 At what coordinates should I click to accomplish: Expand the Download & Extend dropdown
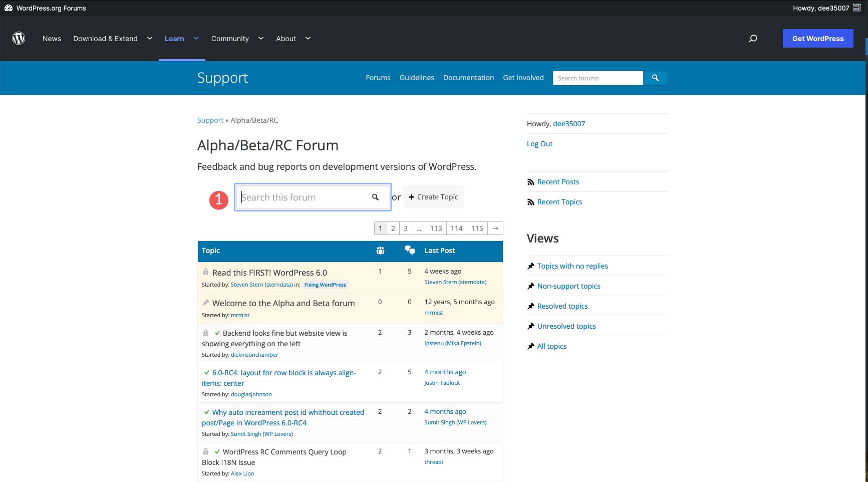coord(149,38)
